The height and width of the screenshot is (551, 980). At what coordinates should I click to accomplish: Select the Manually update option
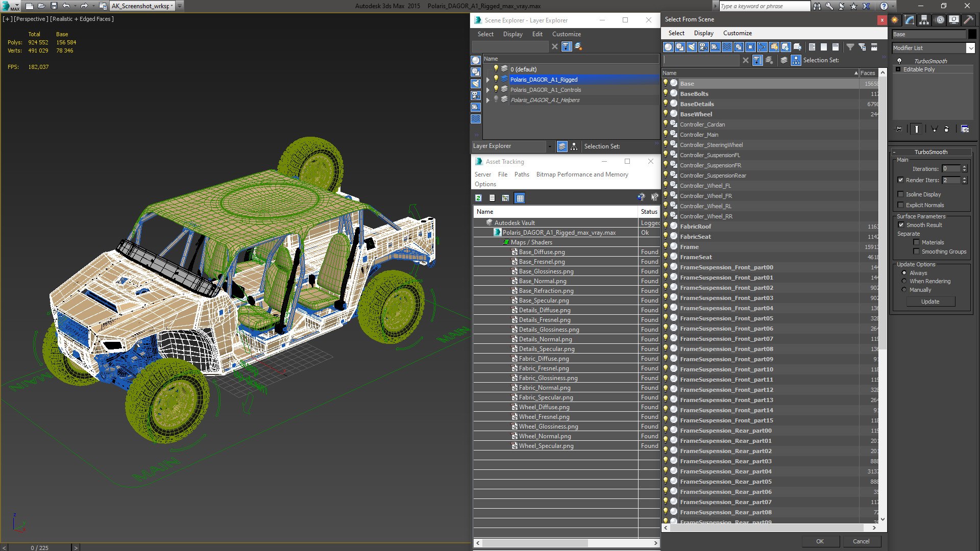point(904,290)
